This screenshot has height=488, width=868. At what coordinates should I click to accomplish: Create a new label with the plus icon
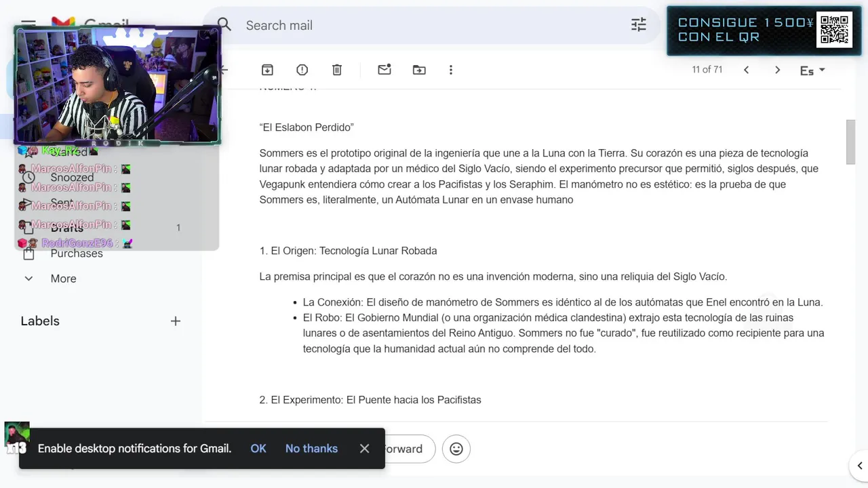pos(176,321)
